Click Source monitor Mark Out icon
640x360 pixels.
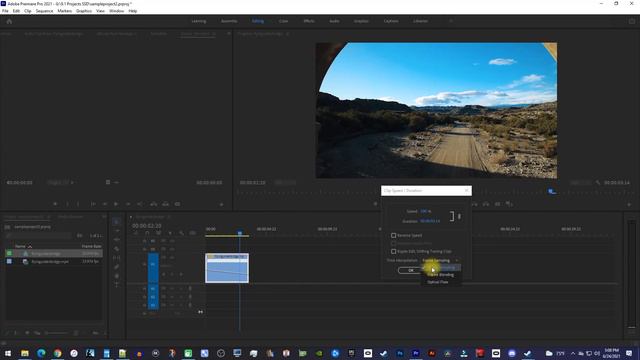coord(78,204)
